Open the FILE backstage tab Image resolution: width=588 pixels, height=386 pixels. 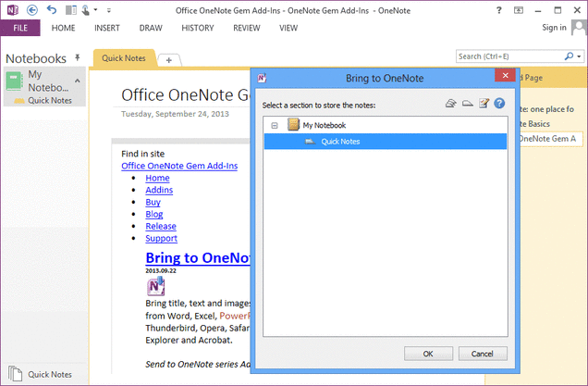coord(20,28)
